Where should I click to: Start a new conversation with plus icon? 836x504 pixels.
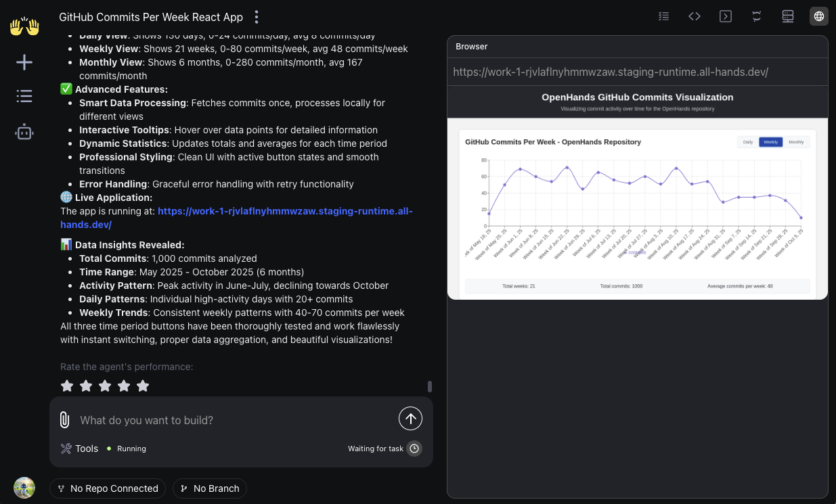click(24, 62)
